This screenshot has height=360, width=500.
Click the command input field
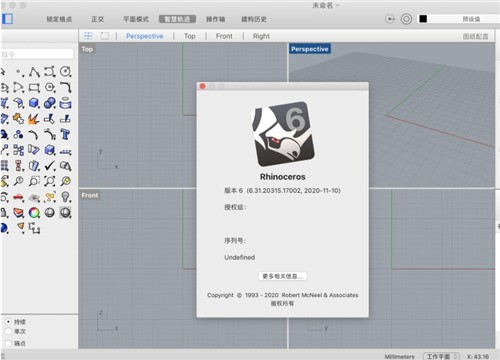click(37, 54)
